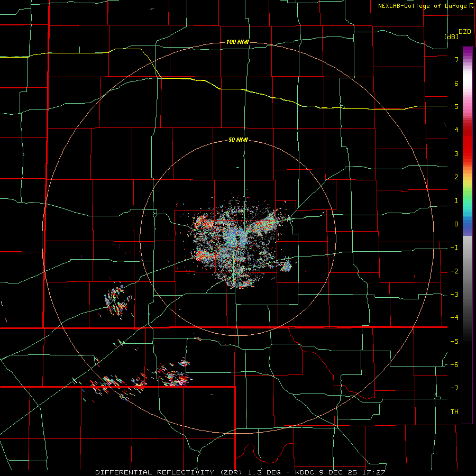Click the differential reflectivity color scale bar
Image resolution: width=476 pixels, height=476 pixels.
(467, 235)
